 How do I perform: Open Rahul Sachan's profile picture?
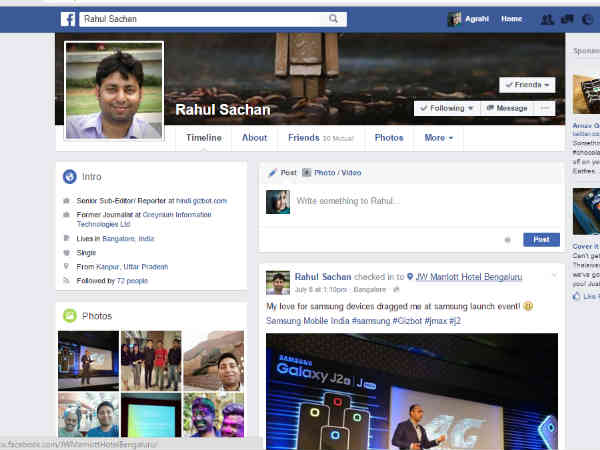[114, 90]
